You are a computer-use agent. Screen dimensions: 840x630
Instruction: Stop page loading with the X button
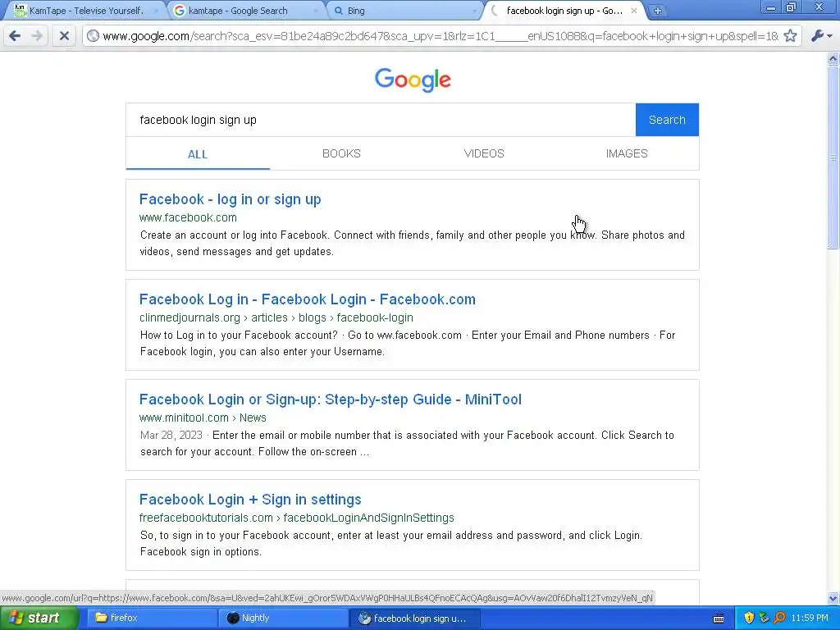point(64,36)
